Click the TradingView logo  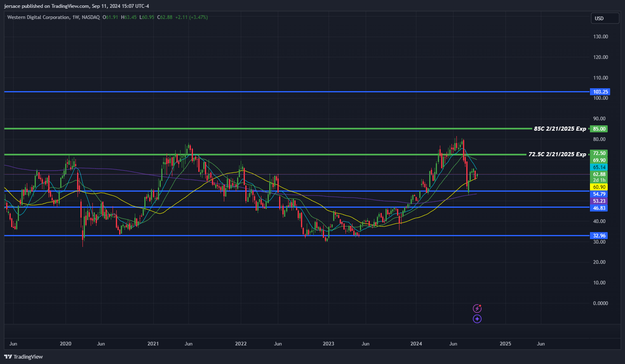click(x=23, y=357)
